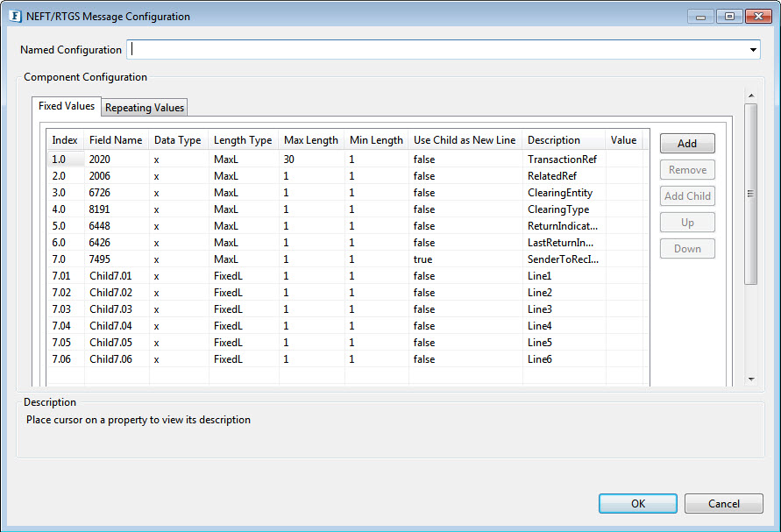Click the scrollbar up arrow in Component Configuration
The width and height of the screenshot is (781, 532).
(x=751, y=96)
